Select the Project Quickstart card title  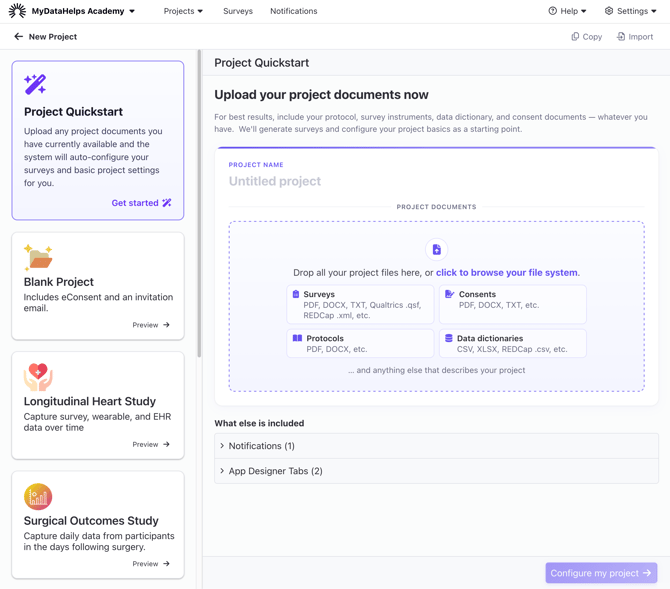(73, 112)
